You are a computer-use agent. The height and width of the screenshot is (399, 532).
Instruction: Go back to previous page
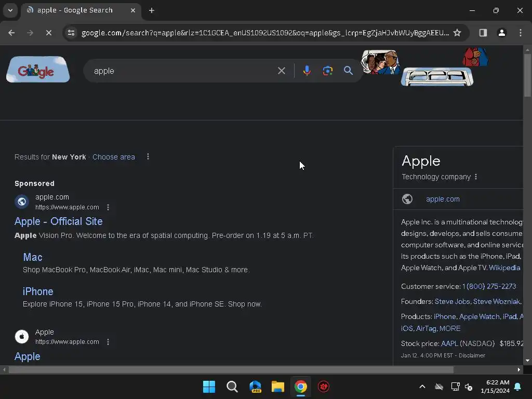(x=11, y=33)
